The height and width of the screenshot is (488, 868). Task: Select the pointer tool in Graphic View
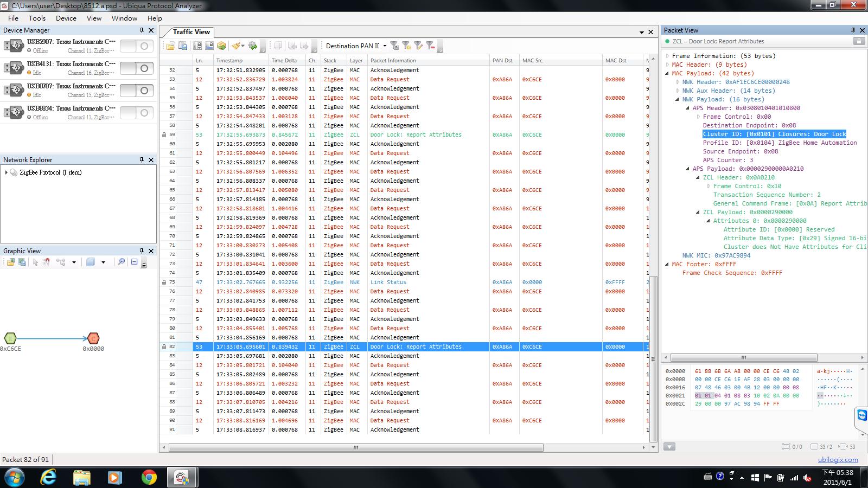[35, 262]
